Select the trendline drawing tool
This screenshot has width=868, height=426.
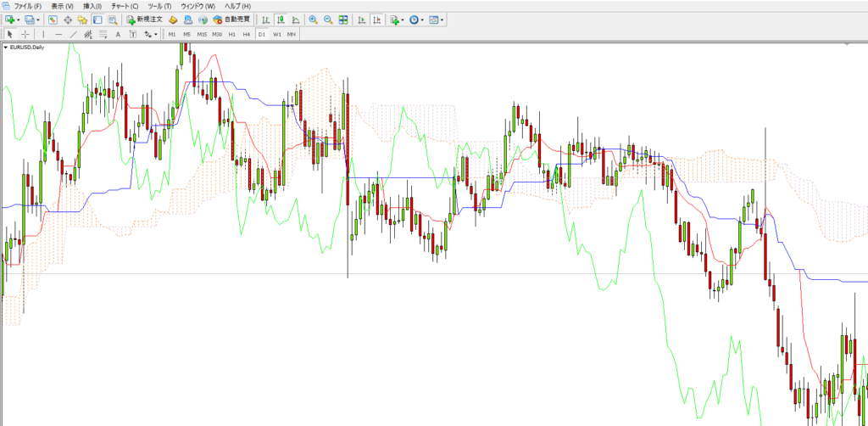(74, 34)
